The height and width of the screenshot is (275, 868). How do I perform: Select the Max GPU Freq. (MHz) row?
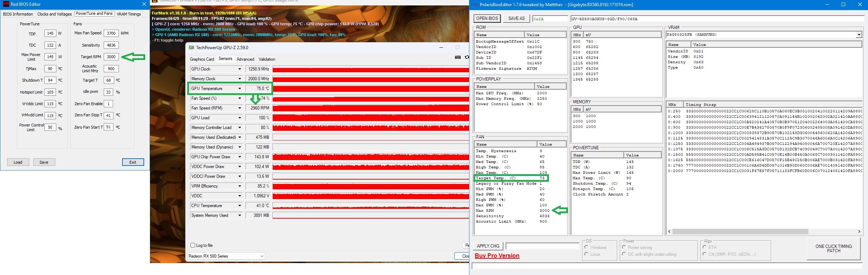point(520,93)
